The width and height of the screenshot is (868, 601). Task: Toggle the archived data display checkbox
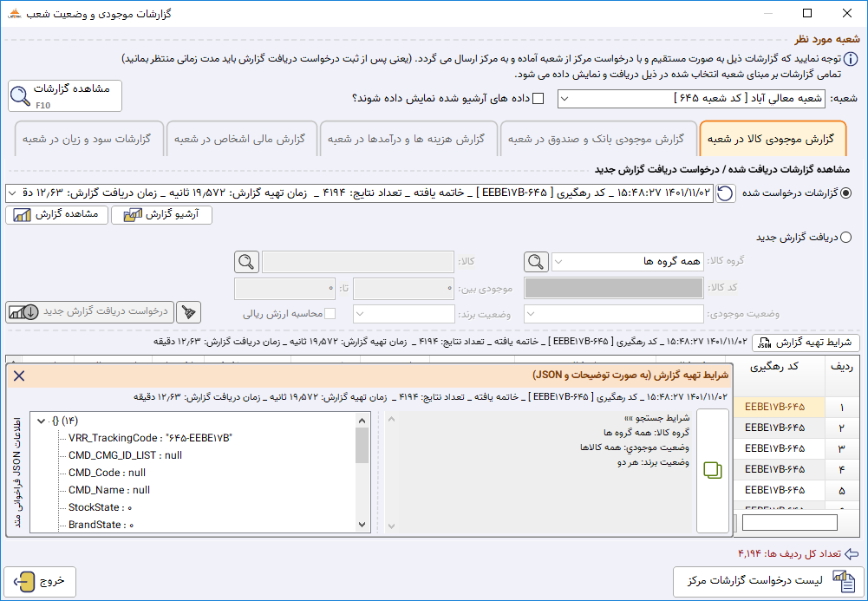click(538, 99)
